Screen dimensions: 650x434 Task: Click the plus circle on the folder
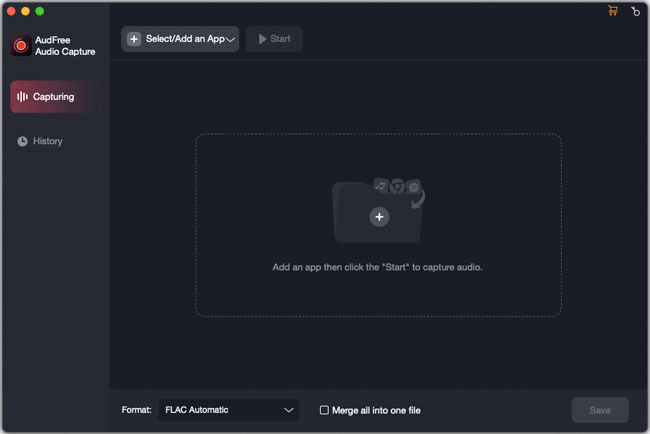click(379, 217)
